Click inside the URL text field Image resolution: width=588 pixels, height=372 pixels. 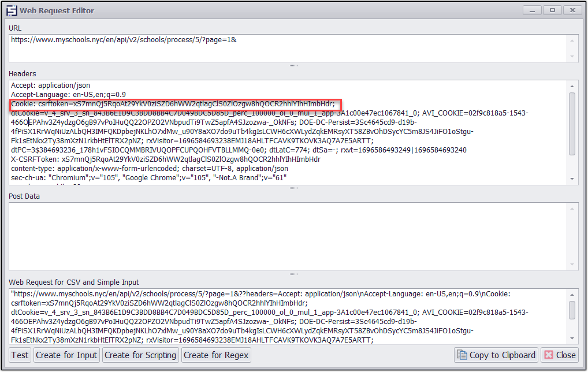(x=289, y=48)
